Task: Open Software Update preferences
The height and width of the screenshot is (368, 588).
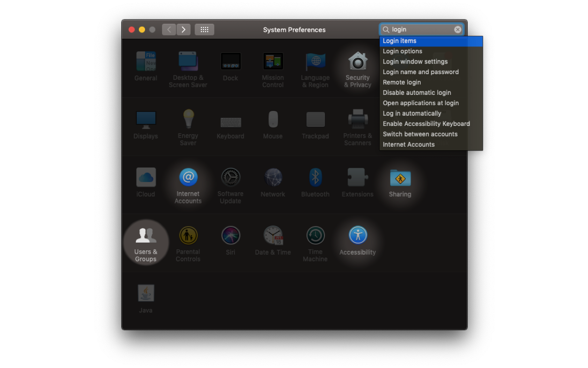Action: [x=231, y=185]
